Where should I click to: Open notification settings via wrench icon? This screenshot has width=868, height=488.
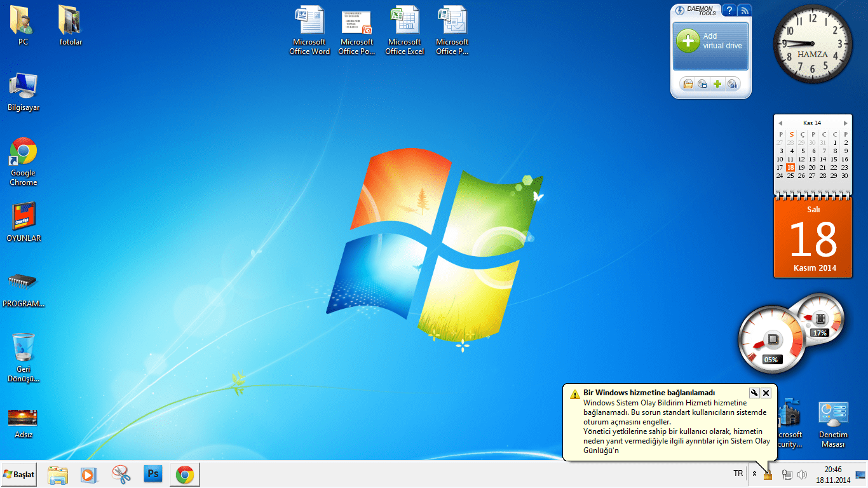click(x=754, y=393)
